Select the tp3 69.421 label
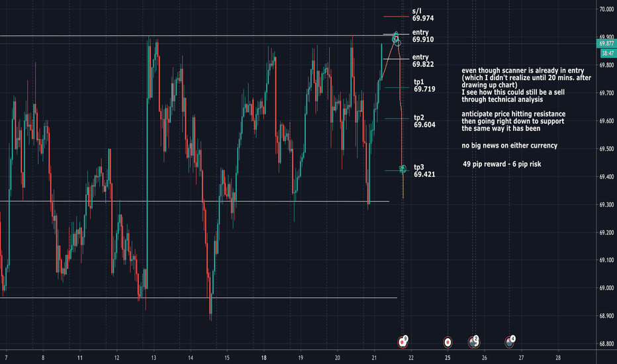Screen dimensions: 617x364 click(424, 171)
